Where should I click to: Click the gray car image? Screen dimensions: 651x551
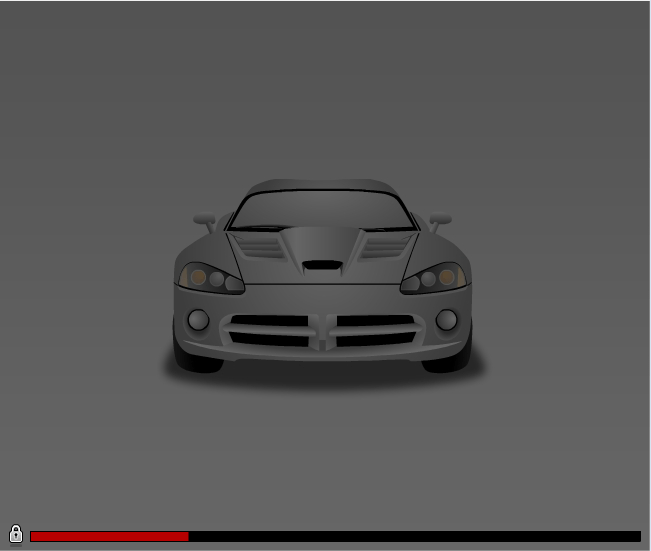(x=323, y=276)
